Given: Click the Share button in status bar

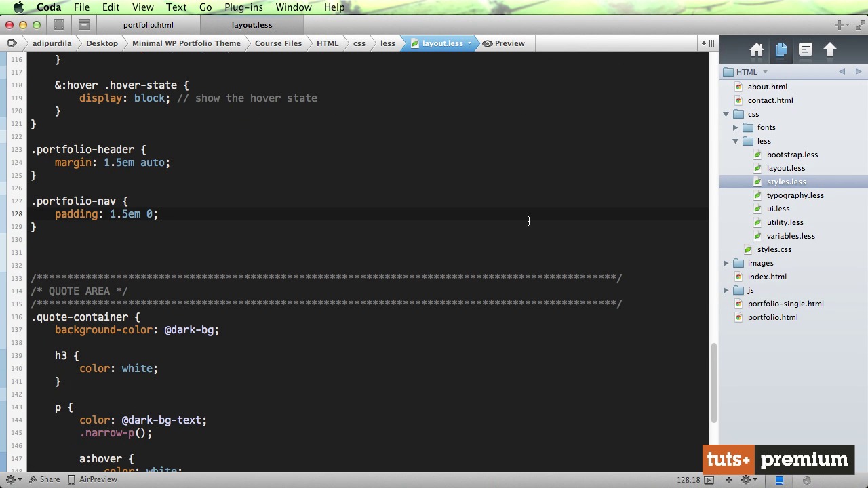Looking at the screenshot, I should click(44, 479).
